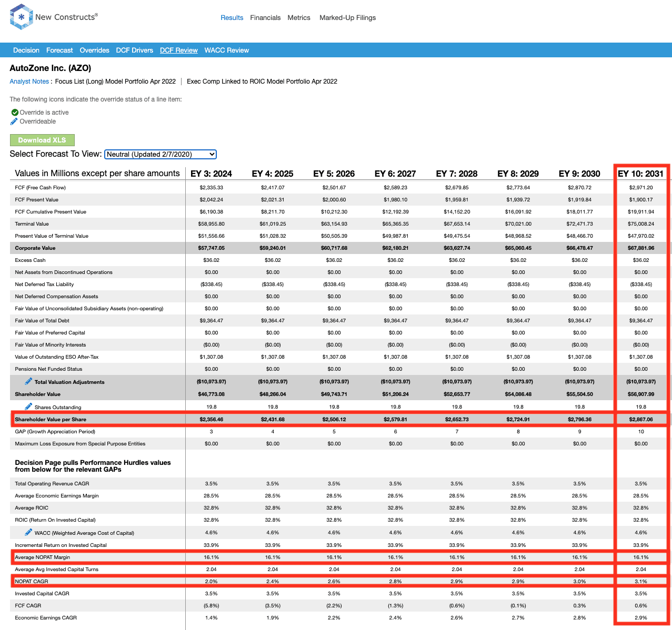Click the FCF (Free Cash Flow) row label
The image size is (672, 630).
point(41,188)
